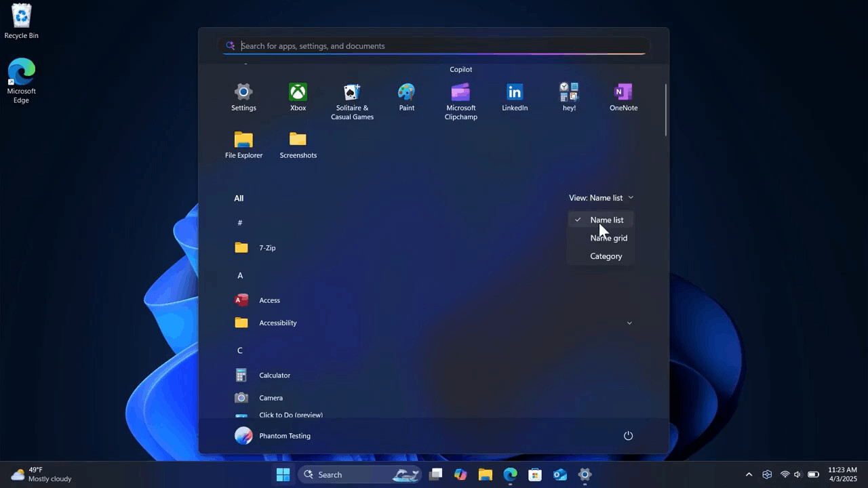Open the LinkedIn app

click(515, 98)
